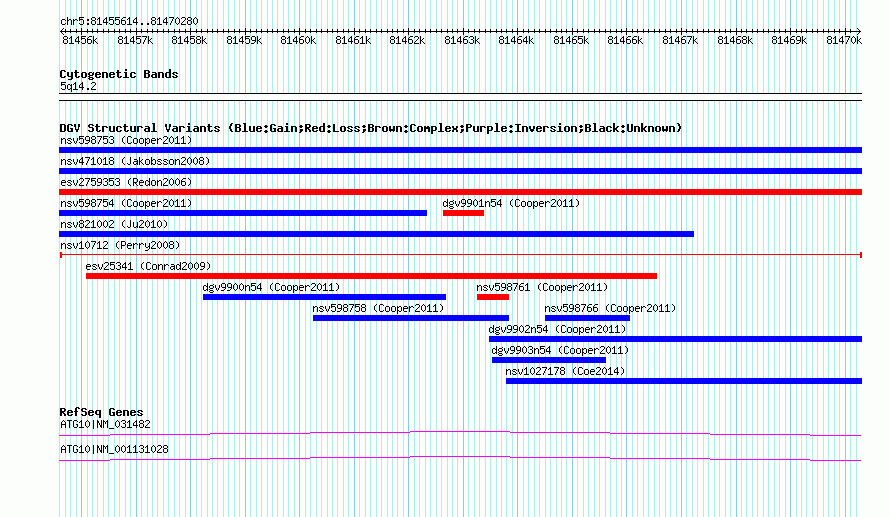The width and height of the screenshot is (890, 517).
Task: Click the 81462k ruler tick label
Action: coord(408,40)
